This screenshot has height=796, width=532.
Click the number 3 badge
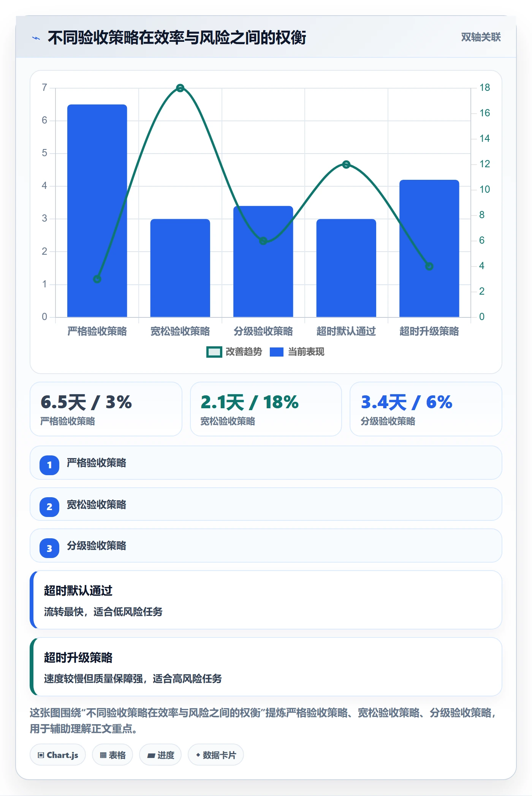[x=49, y=549]
